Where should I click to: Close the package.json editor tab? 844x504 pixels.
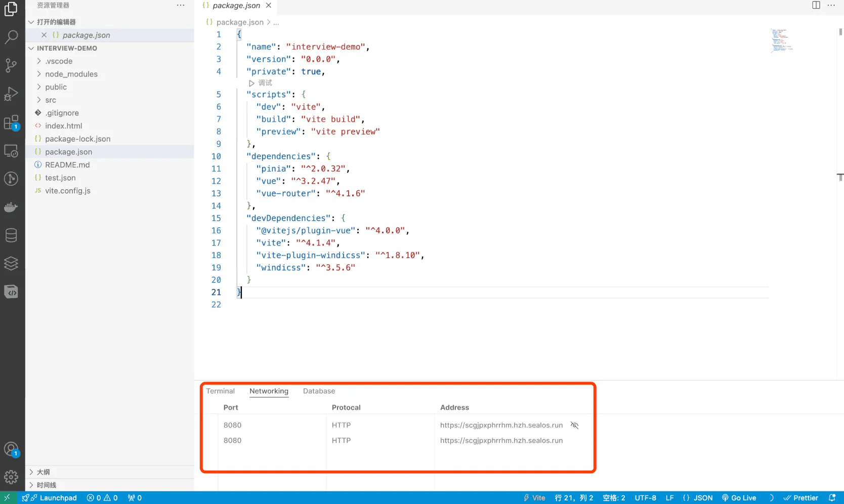click(x=269, y=5)
